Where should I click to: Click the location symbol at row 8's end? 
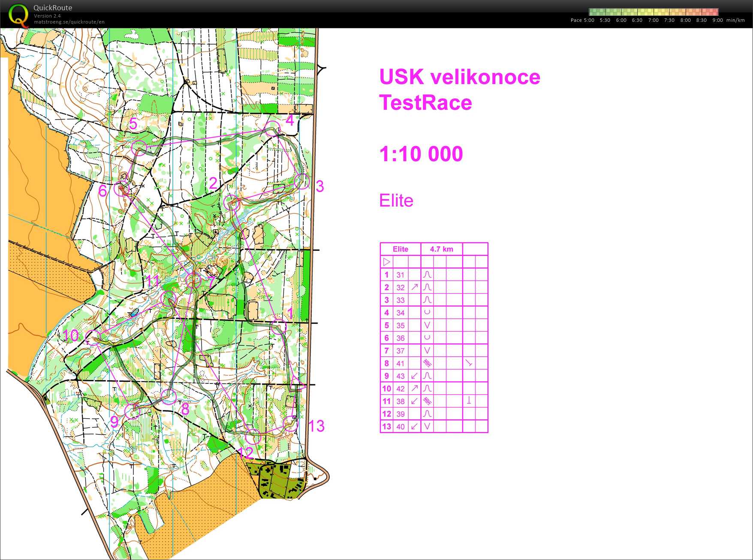coord(469,363)
